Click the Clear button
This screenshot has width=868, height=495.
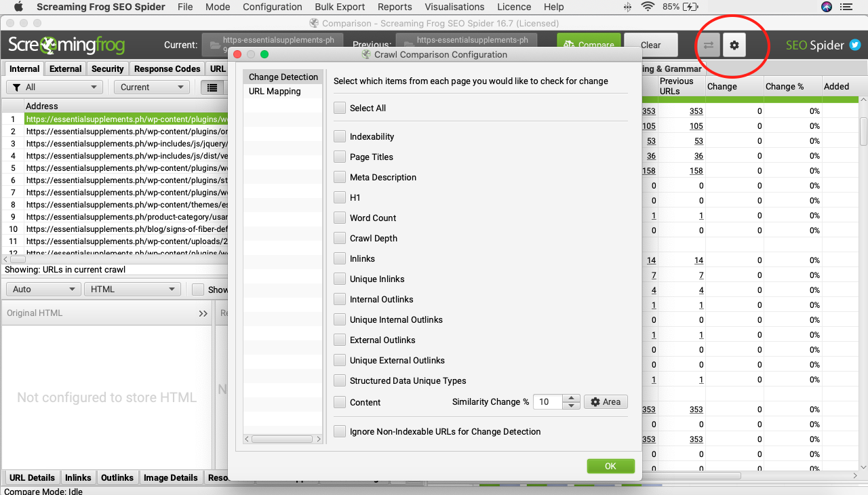(650, 45)
